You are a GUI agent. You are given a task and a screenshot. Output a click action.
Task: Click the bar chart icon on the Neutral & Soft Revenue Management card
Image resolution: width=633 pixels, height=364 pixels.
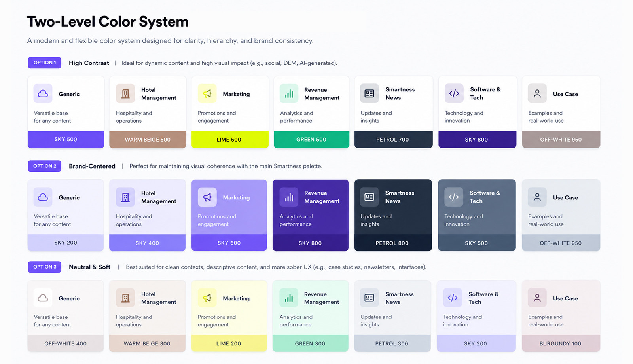coord(289,298)
